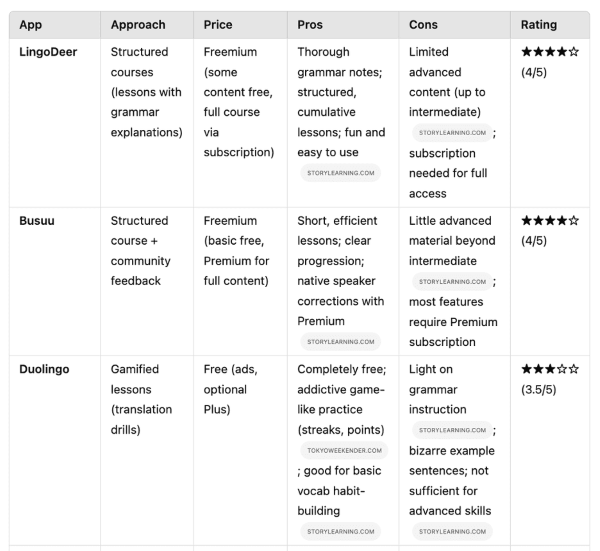
Task: Select the LingoDeer app name
Action: coord(49,52)
